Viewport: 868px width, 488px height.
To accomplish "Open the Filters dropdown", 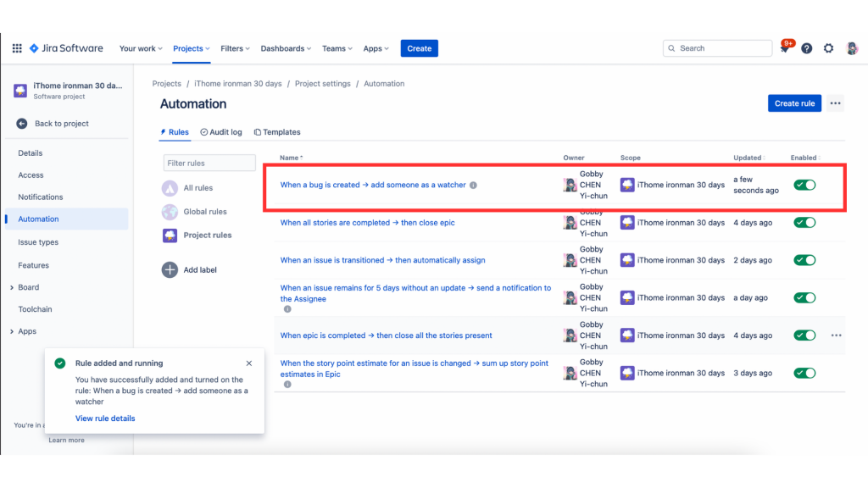I will pos(235,48).
